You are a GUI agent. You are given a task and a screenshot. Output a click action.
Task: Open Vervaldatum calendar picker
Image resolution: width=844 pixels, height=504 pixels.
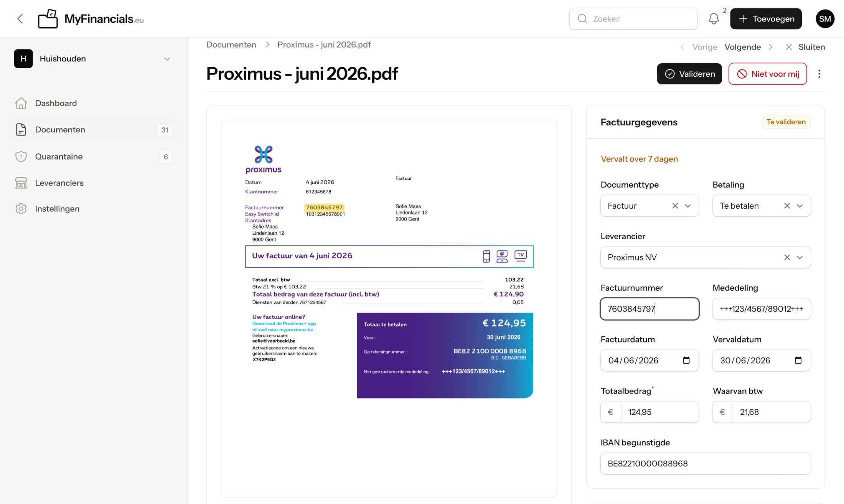(798, 360)
